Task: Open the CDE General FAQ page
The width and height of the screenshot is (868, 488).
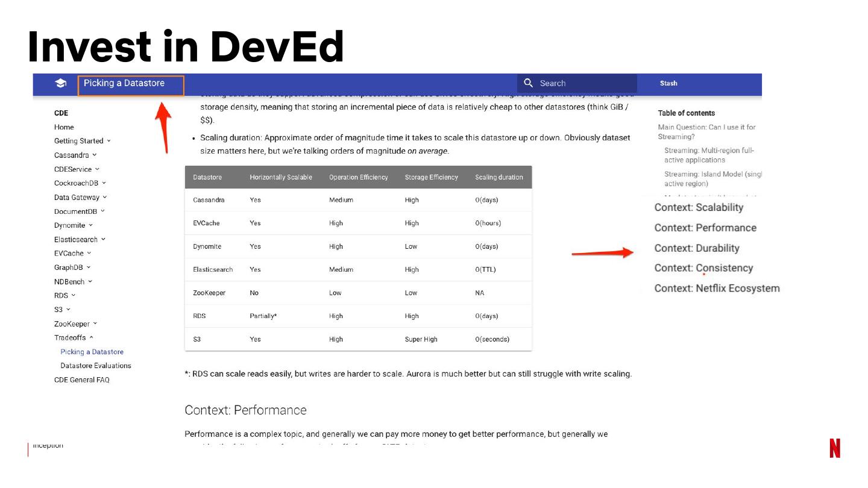Action: [81, 380]
